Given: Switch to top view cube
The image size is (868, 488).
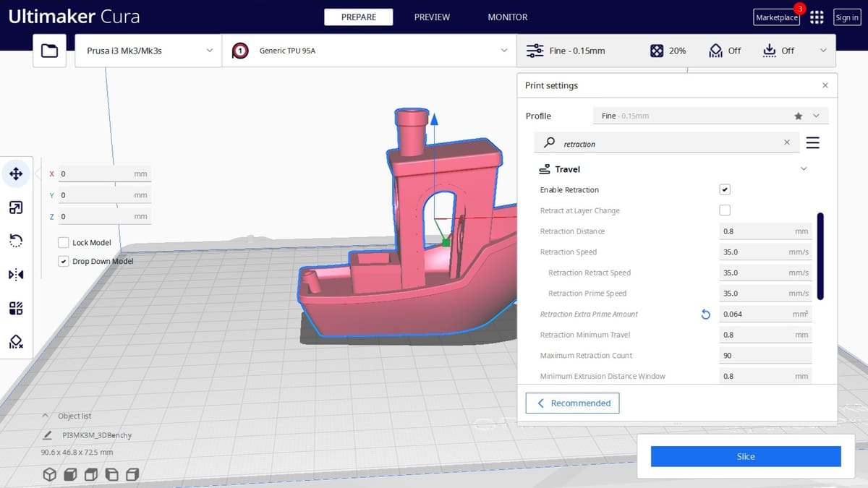Looking at the screenshot, I should click(x=91, y=474).
